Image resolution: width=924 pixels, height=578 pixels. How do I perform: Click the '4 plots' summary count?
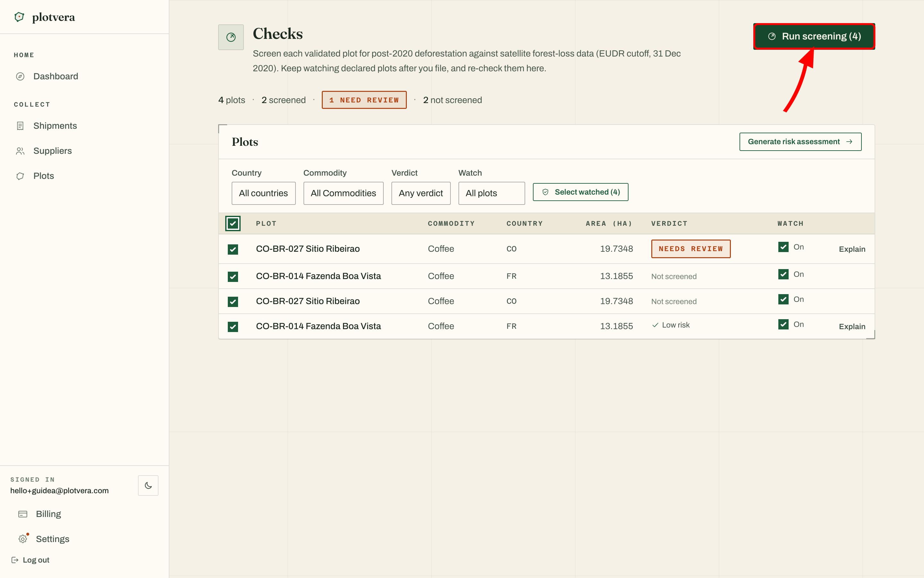232,100
